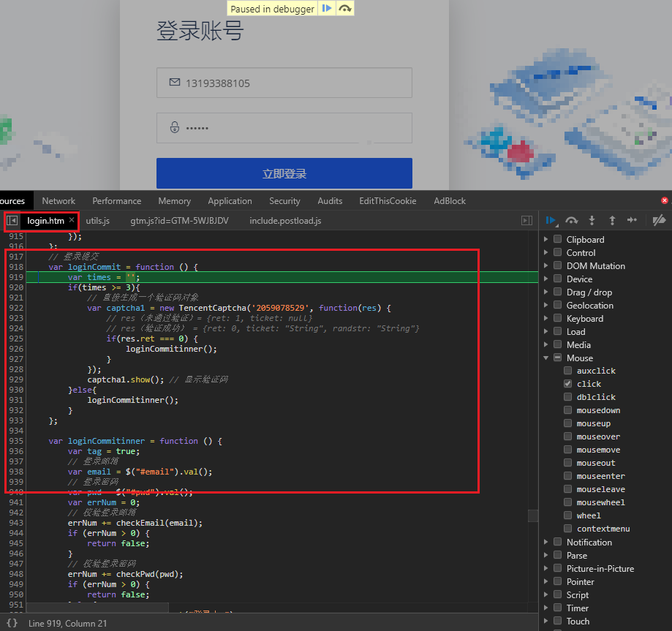This screenshot has width=672, height=631.
Task: Expand the Script breakpoint category
Action: click(546, 594)
